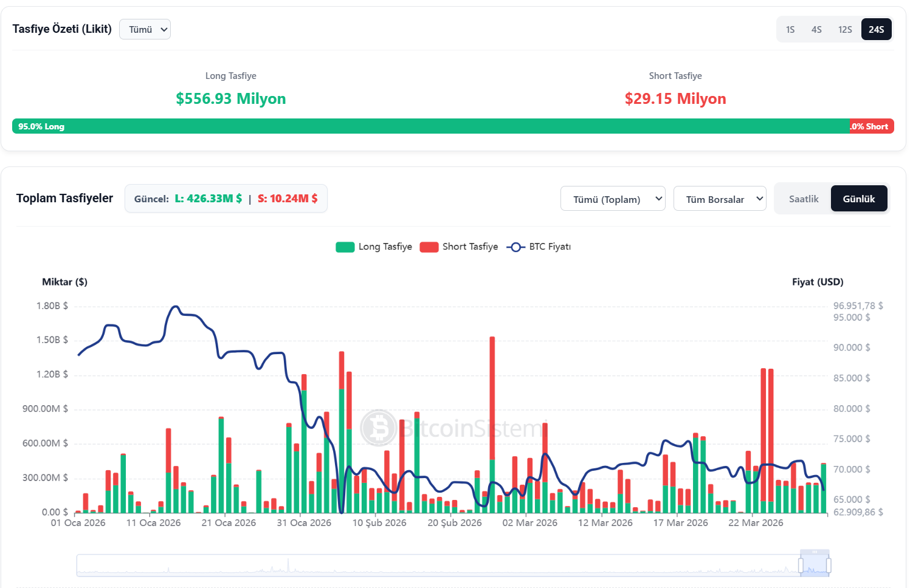Expand the Tüm Borsalar exchange dropdown

(720, 199)
